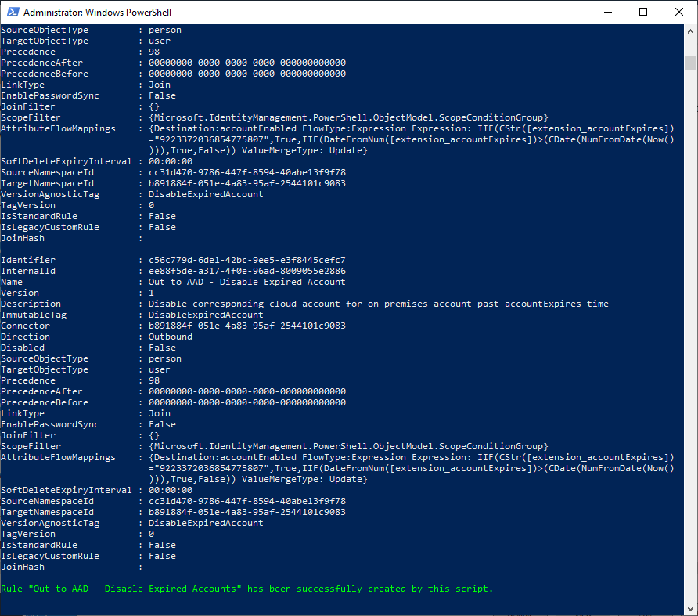
Task: Click the scrollbar up arrow
Action: (690, 31)
